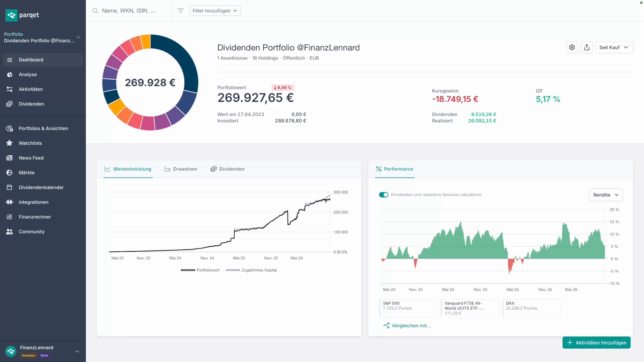
Task: Click the parqet logo icon
Action: [x=11, y=15]
